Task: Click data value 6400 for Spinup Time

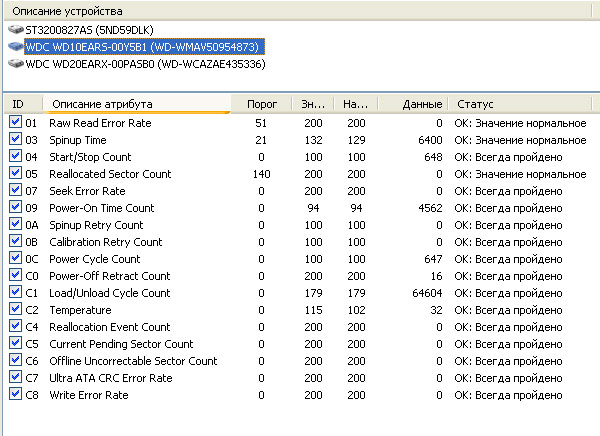Action: tap(430, 140)
